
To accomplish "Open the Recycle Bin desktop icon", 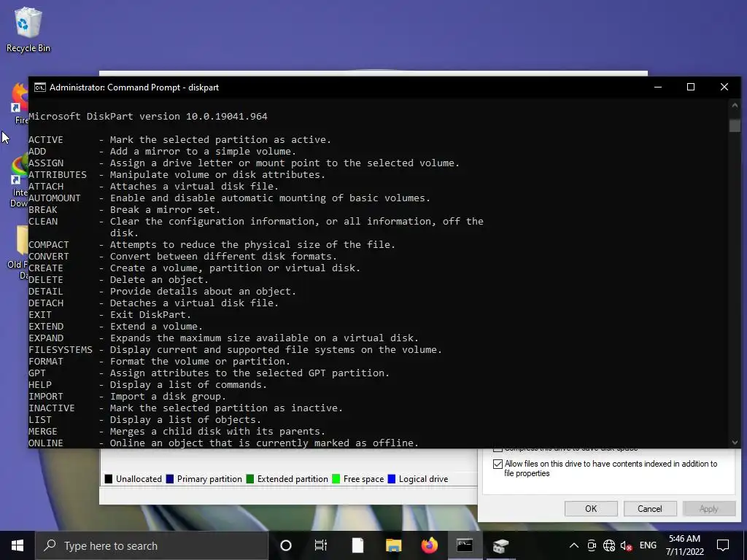I will (28, 29).
